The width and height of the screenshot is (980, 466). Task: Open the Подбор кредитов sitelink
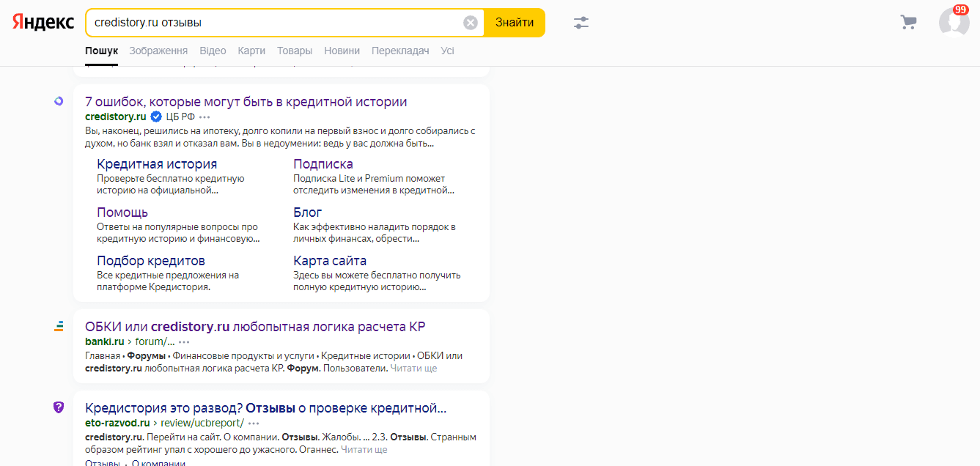[x=151, y=261]
